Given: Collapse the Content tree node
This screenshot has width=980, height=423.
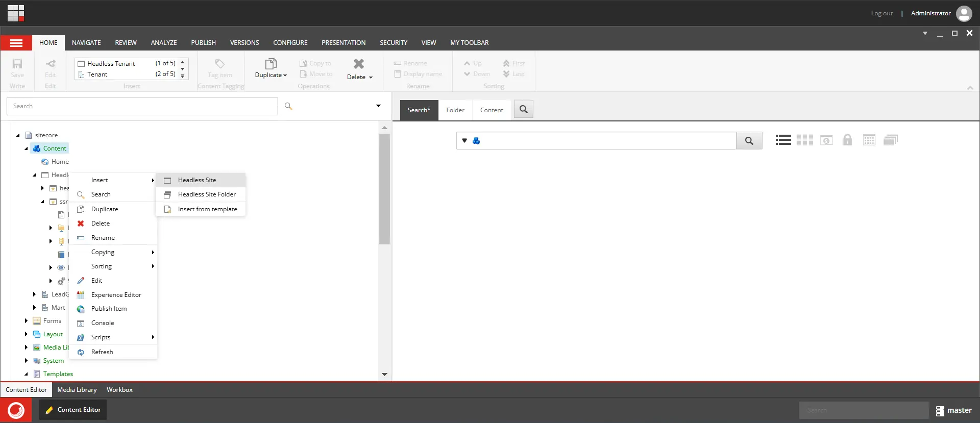Looking at the screenshot, I should tap(27, 148).
